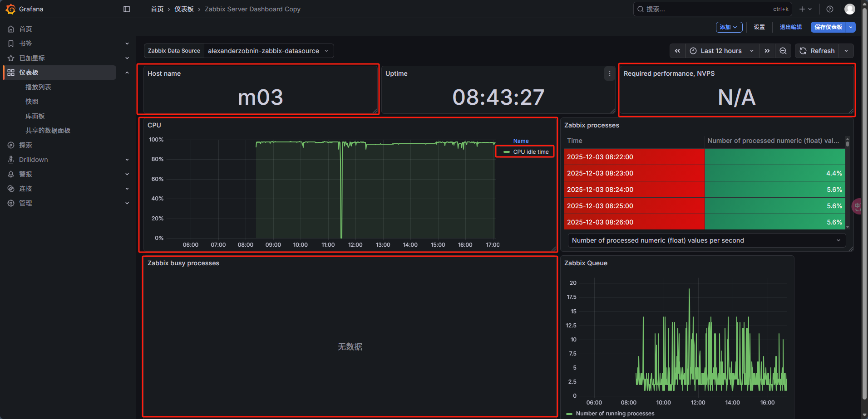Click the Refresh circular arrows icon
868x419 pixels.
pyautogui.click(x=803, y=51)
